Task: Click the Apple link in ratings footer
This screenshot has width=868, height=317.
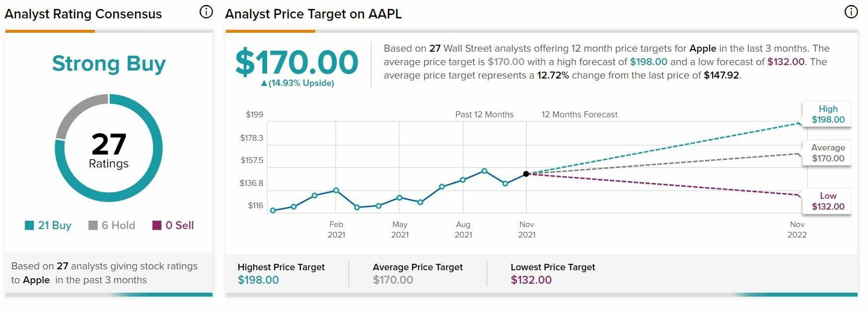Action: point(37,280)
